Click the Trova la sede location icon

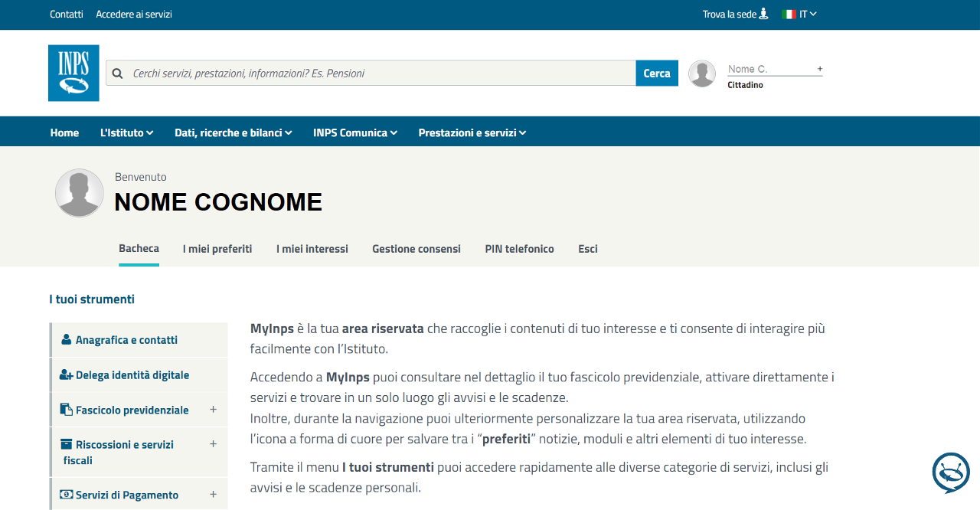coord(763,14)
